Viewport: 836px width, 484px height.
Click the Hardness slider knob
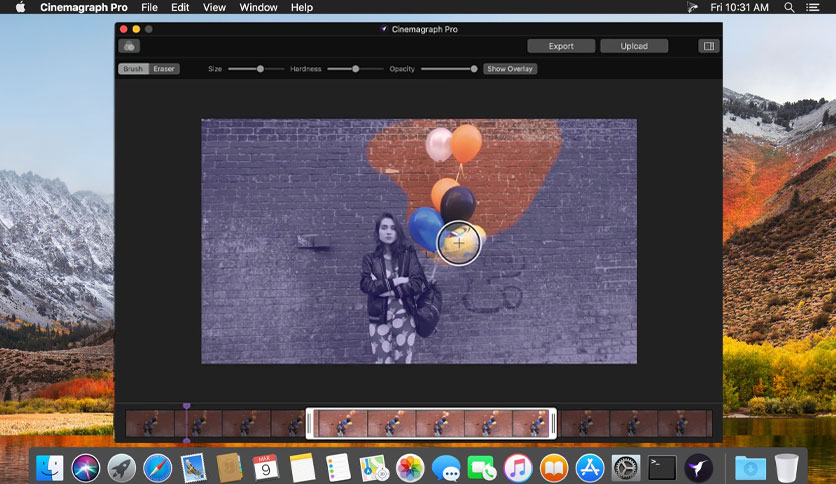(356, 69)
